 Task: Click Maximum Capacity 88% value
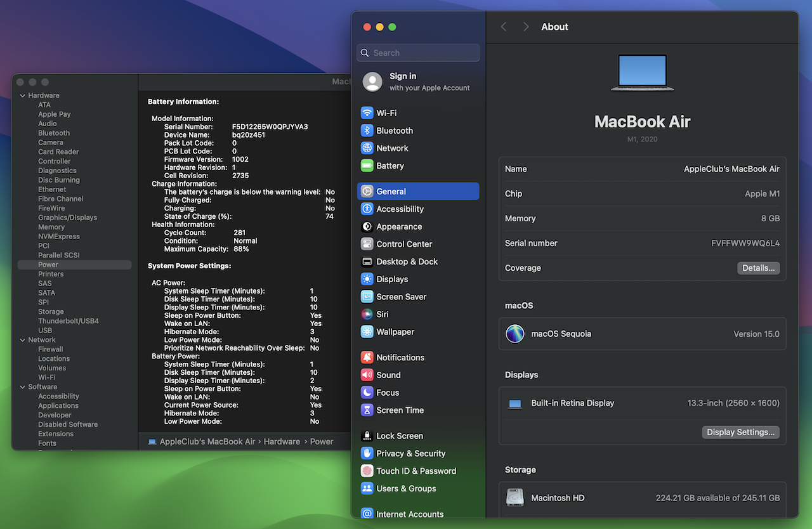(241, 249)
